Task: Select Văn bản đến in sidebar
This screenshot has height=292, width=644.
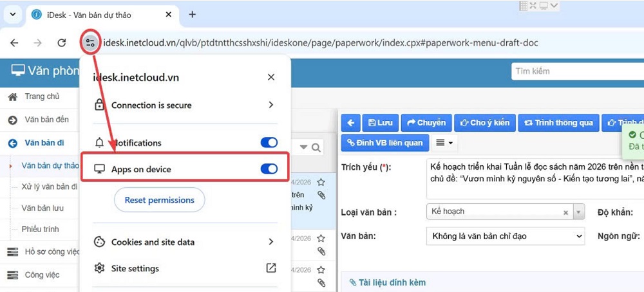Action: click(x=46, y=120)
